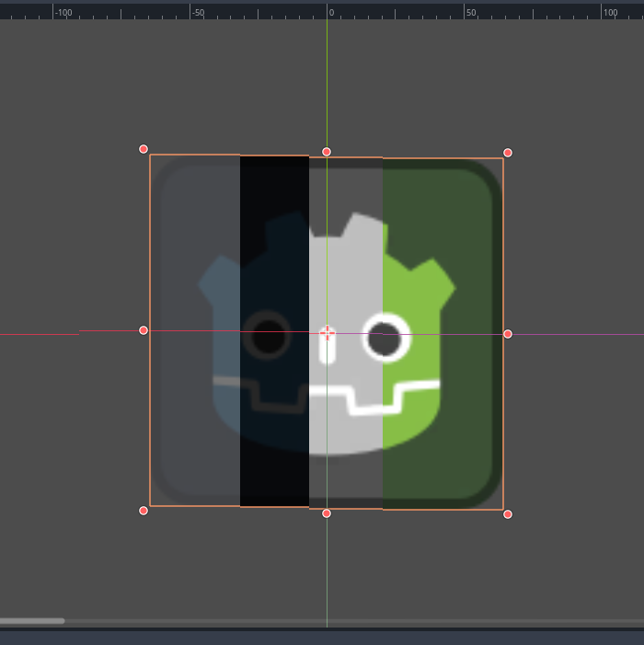Click the middle-left edge resize handle
The height and width of the screenshot is (645, 644).
(144, 330)
